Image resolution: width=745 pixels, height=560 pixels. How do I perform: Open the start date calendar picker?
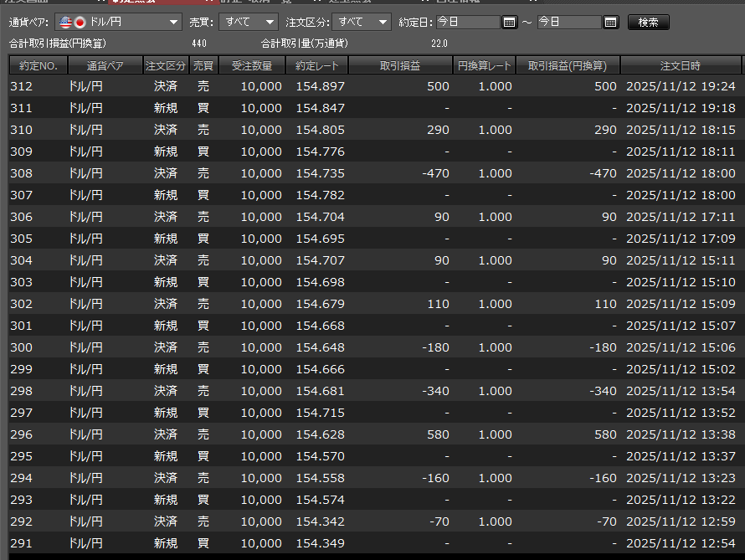click(509, 23)
